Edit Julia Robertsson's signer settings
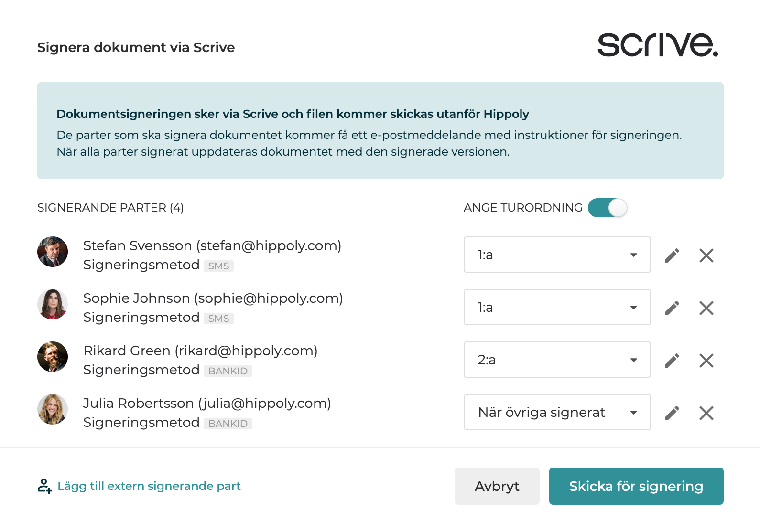This screenshot has width=760, height=532. 672,413
